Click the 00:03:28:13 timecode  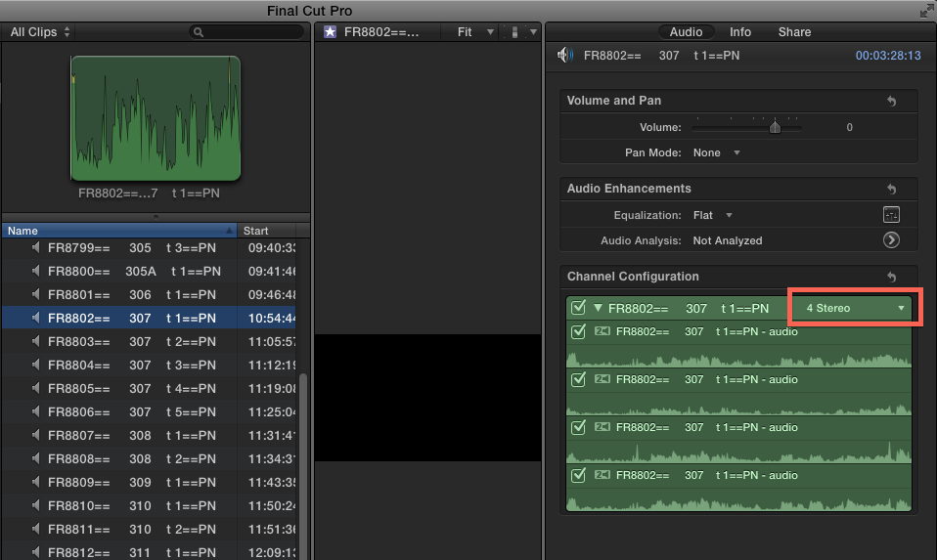tap(888, 56)
